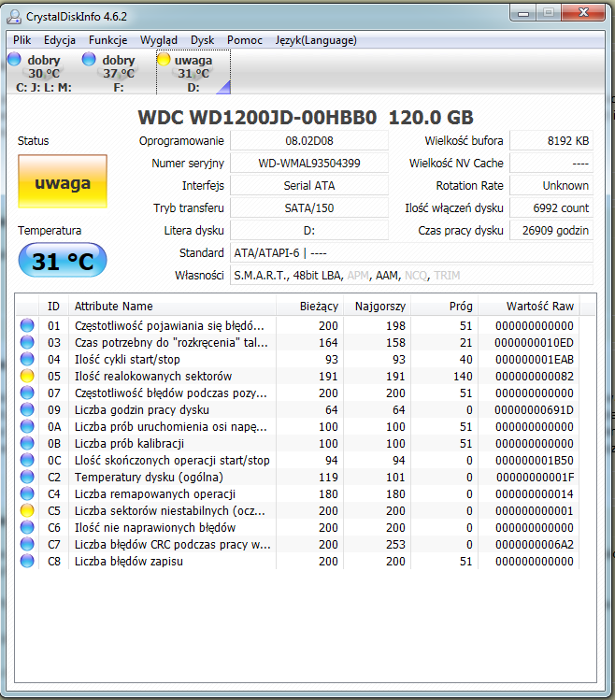The height and width of the screenshot is (700, 615).
Task: Click the Najgorszy column header
Action: [x=378, y=307]
